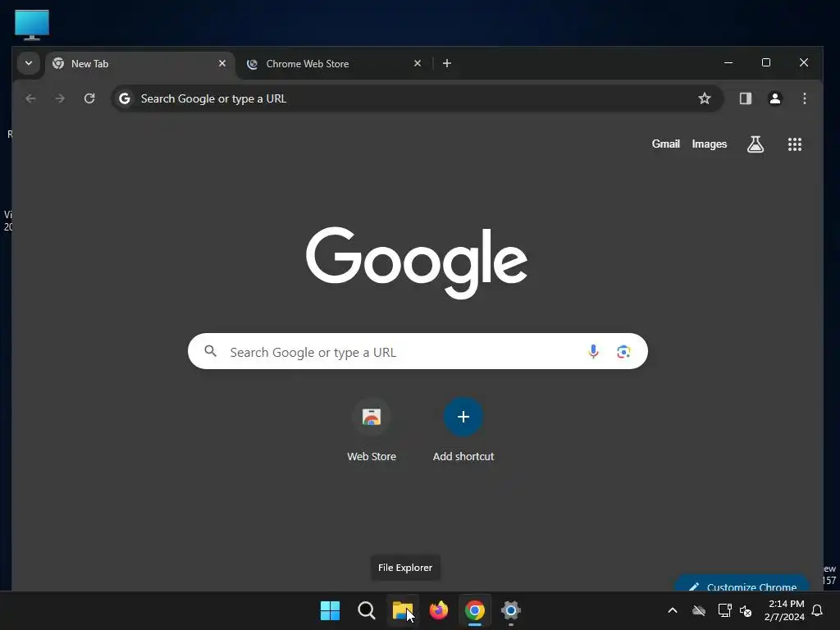Launch Firefox from the taskbar
Image resolution: width=840 pixels, height=630 pixels.
(x=439, y=610)
